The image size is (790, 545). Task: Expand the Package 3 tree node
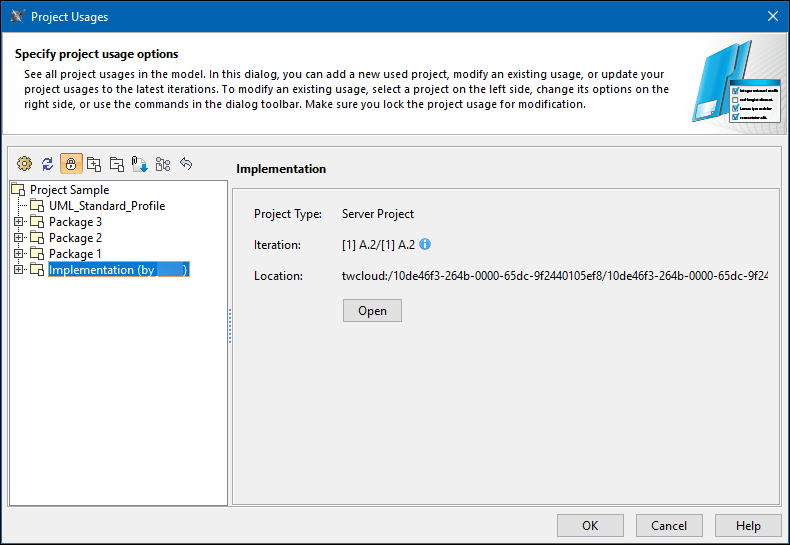[18, 222]
